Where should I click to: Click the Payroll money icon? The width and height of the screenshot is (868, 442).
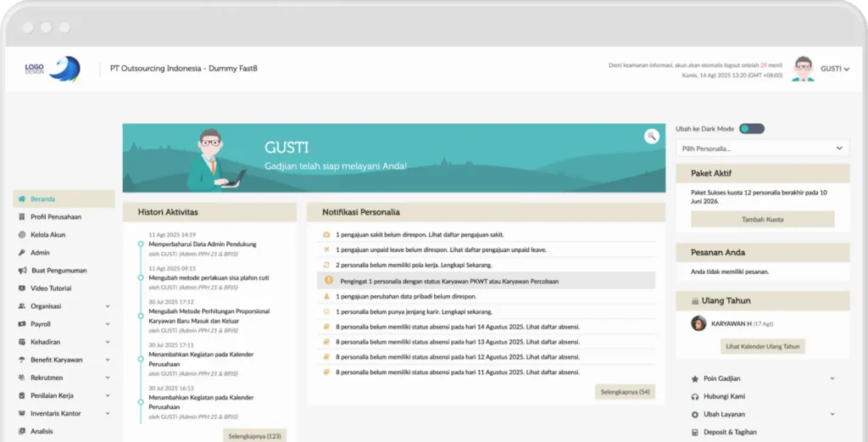[x=22, y=324]
